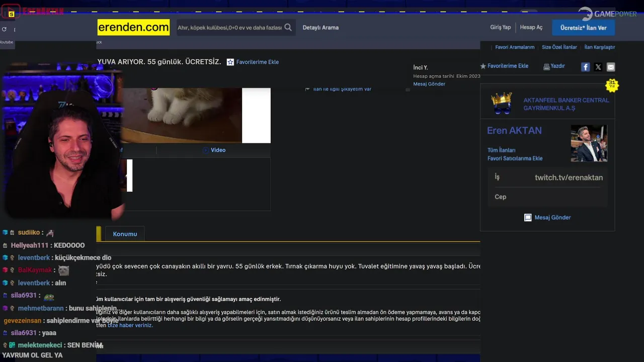Open Favori Aramalarım
Viewport: 644px width, 362px height.
point(515,47)
